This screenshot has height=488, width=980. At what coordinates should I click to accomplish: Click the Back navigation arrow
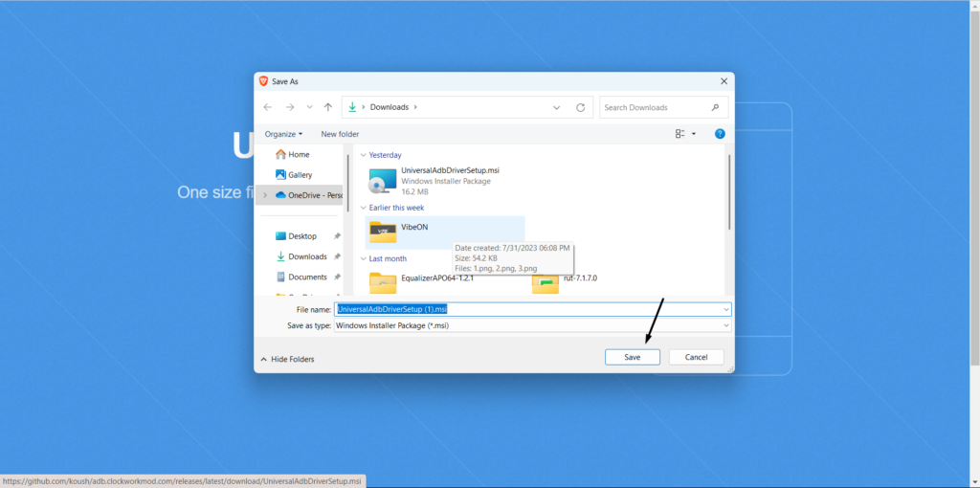(268, 107)
